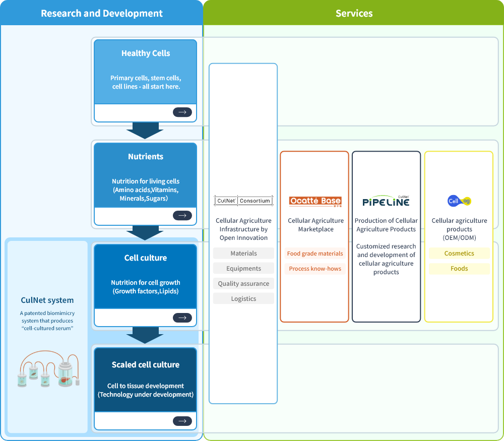The height and width of the screenshot is (441, 504).
Task: Click the Materials tag
Action: (x=243, y=254)
